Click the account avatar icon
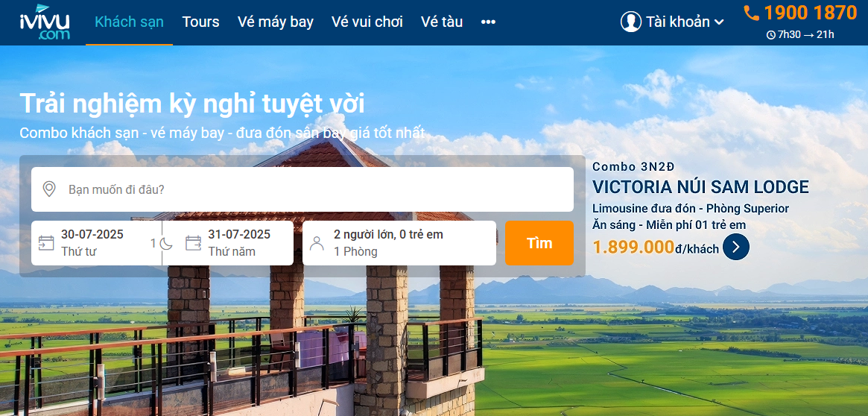Image resolution: width=868 pixels, height=416 pixels. [630, 22]
